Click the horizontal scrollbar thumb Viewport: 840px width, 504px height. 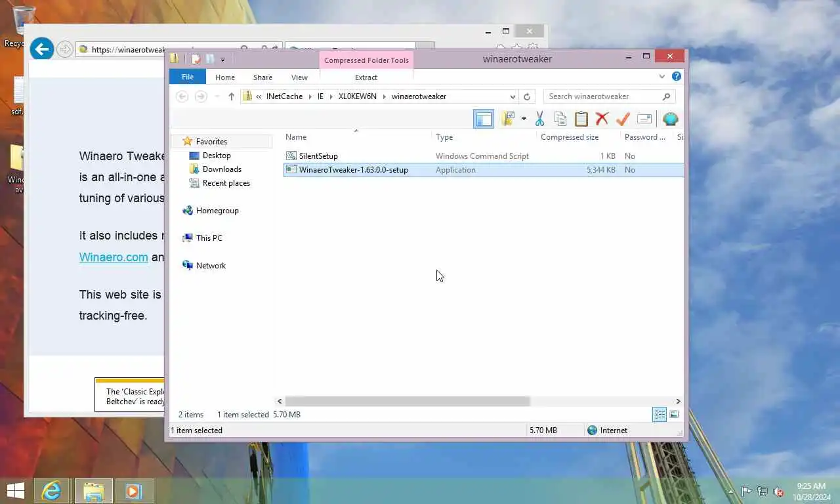point(407,401)
